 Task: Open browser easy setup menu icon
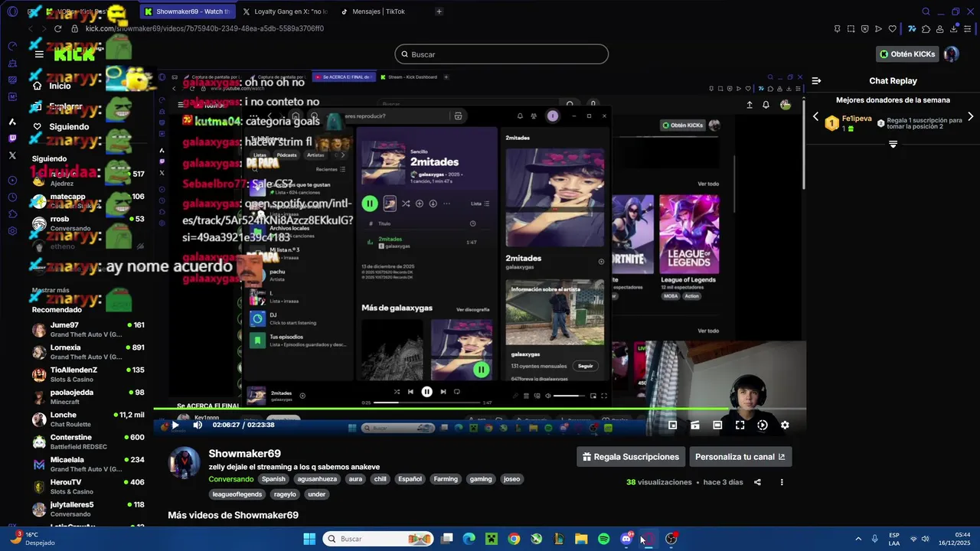click(x=969, y=29)
